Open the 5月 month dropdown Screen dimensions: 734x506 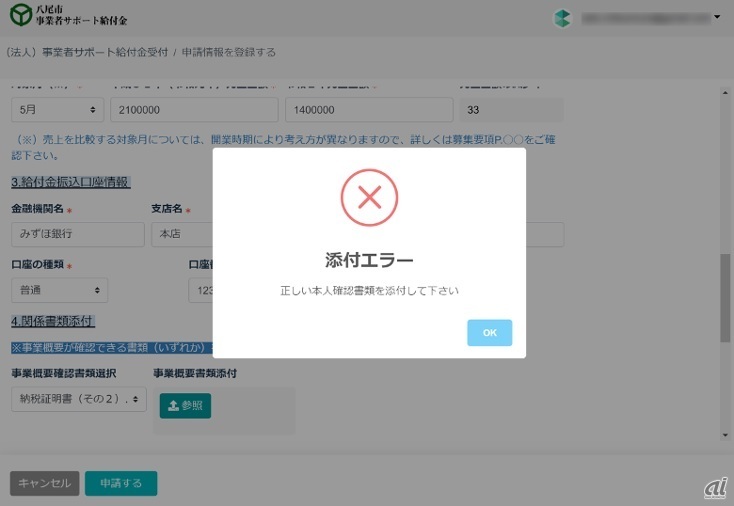[58, 110]
